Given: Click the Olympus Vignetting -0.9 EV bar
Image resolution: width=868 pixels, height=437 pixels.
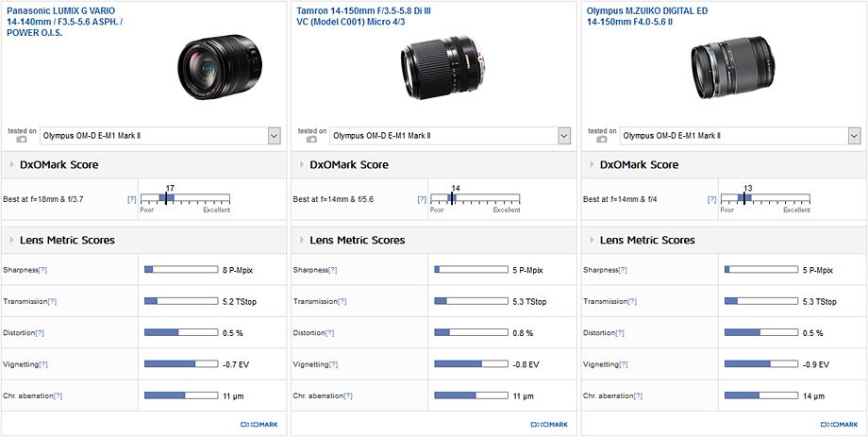Looking at the screenshot, I should (761, 364).
